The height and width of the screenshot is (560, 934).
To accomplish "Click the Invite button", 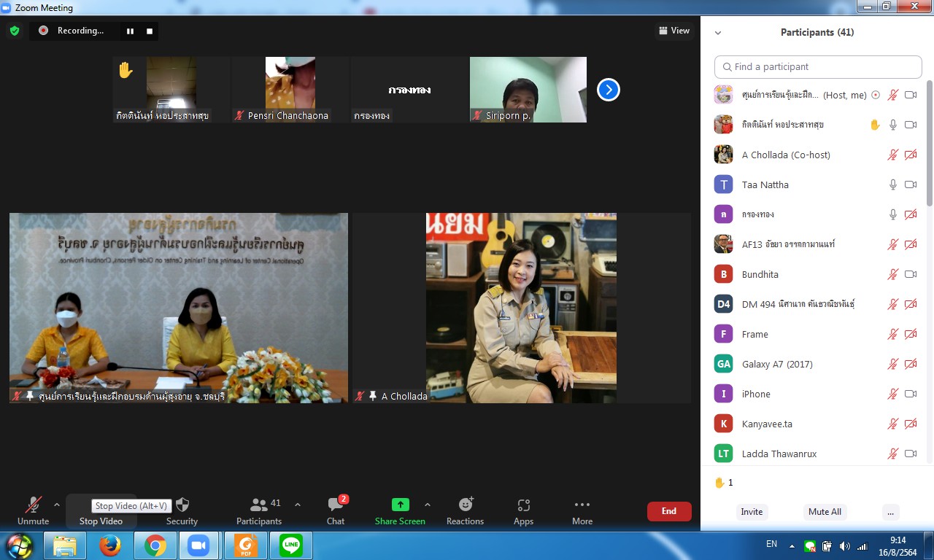I will tap(752, 512).
